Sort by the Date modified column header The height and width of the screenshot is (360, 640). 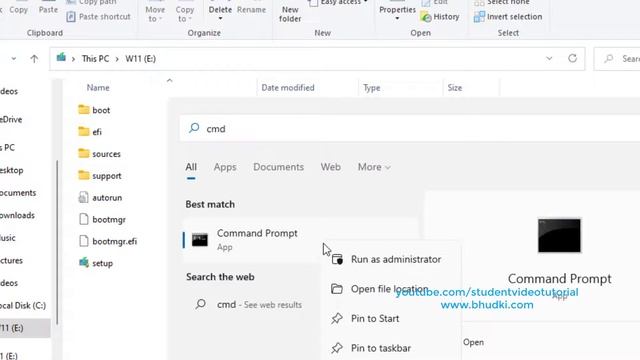[x=288, y=87]
